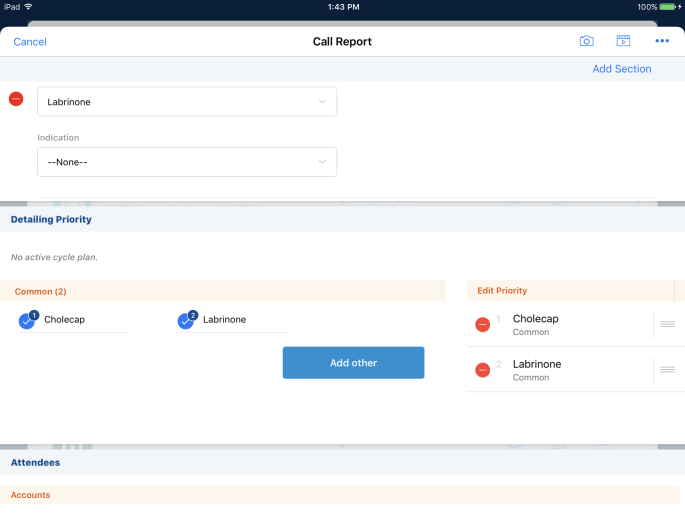Delete Cholecap from Edit Priority list
This screenshot has height=513, width=685.
(482, 325)
